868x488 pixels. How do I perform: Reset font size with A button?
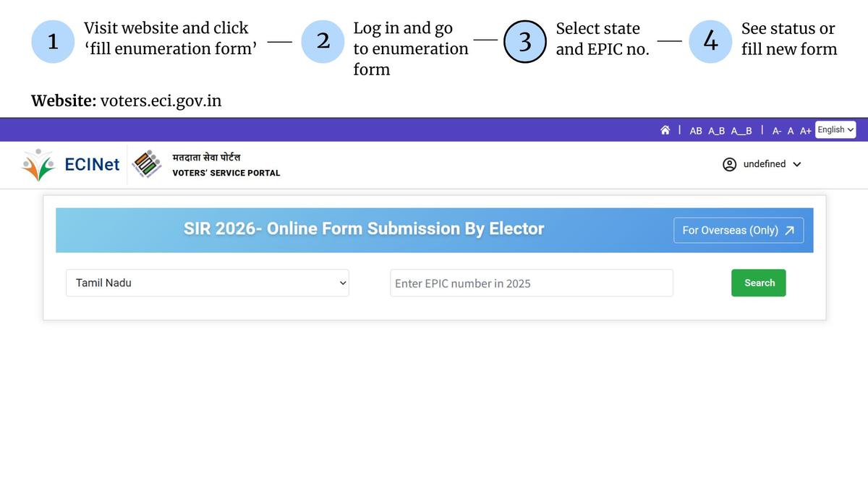[791, 131]
